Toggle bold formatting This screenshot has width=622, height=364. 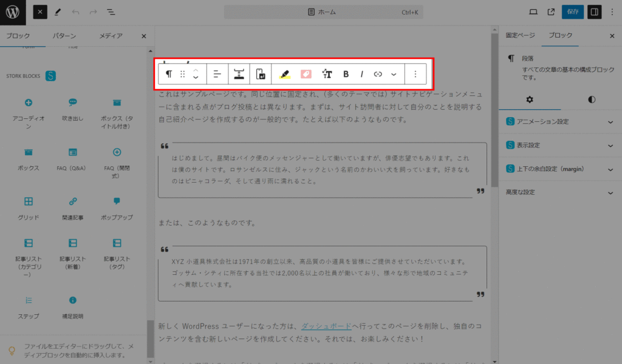346,74
